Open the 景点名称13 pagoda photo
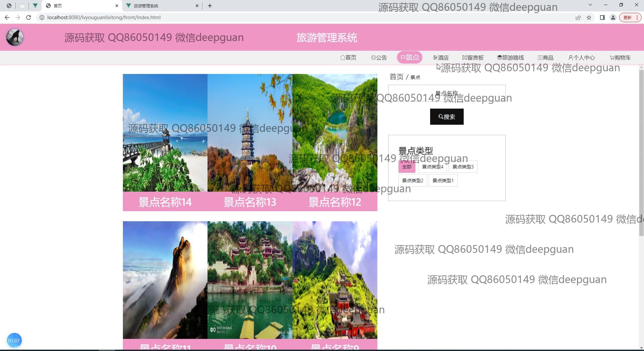 (x=250, y=133)
